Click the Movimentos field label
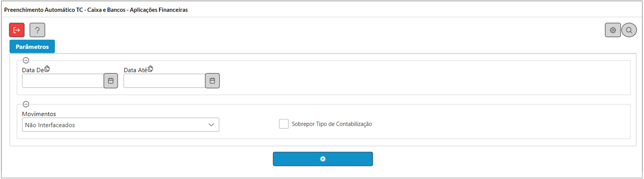The height and width of the screenshot is (179, 644). tap(39, 113)
